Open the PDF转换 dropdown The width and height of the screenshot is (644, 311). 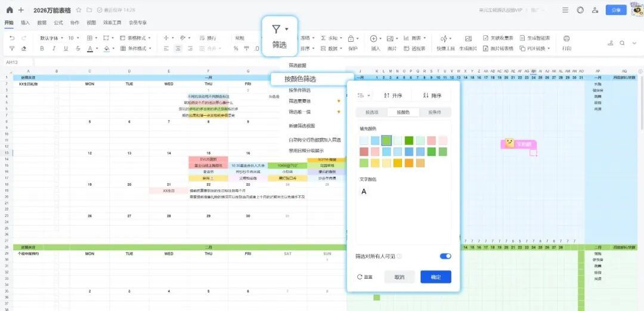coord(532,48)
